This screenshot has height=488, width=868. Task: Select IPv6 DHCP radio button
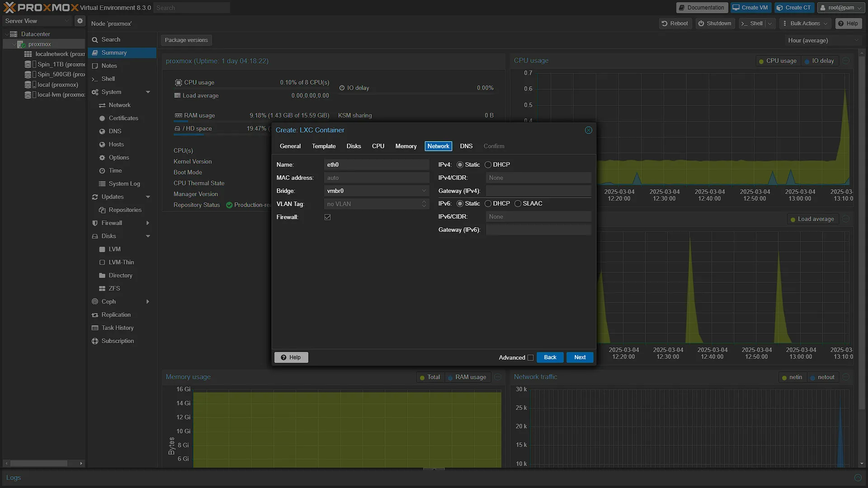coord(488,204)
